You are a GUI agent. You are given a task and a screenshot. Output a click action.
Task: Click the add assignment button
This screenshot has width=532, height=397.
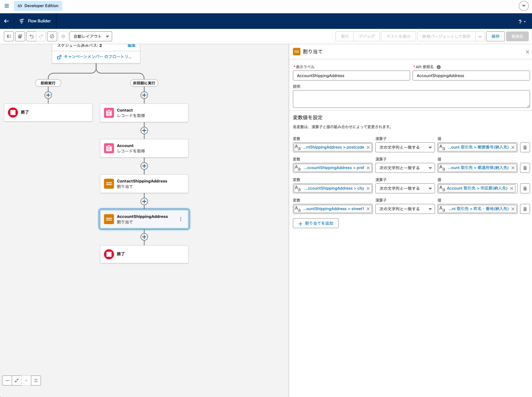point(315,223)
